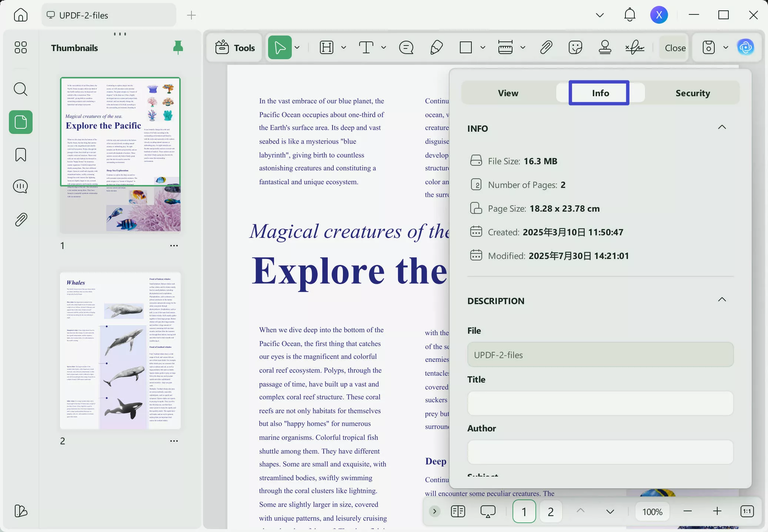Click the Page Size 18.28 x 23.78 cm text
The image size is (768, 532).
click(x=544, y=209)
